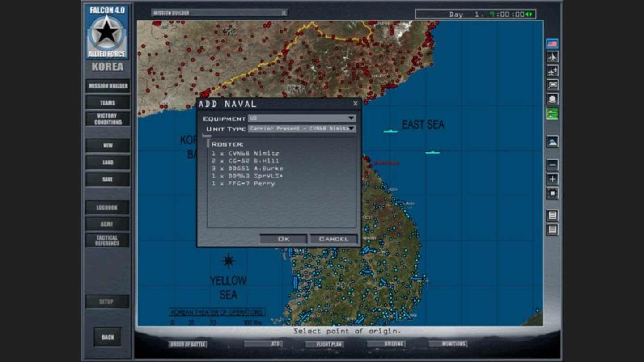Image resolution: width=644 pixels, height=362 pixels.
Task: Open the ACMI menu
Action: click(108, 224)
